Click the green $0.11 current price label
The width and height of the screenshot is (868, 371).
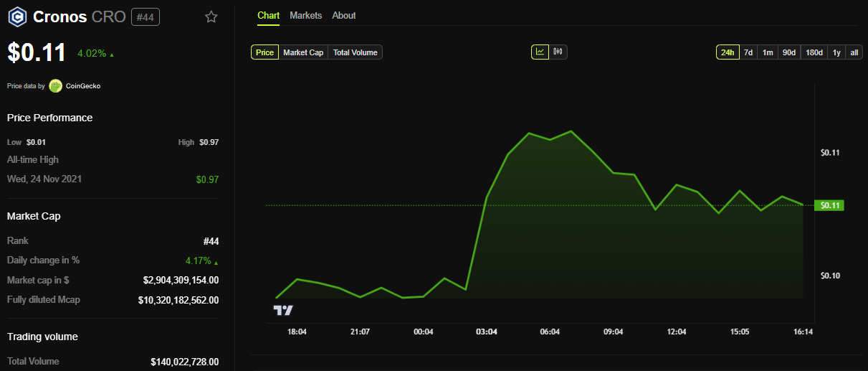(829, 205)
